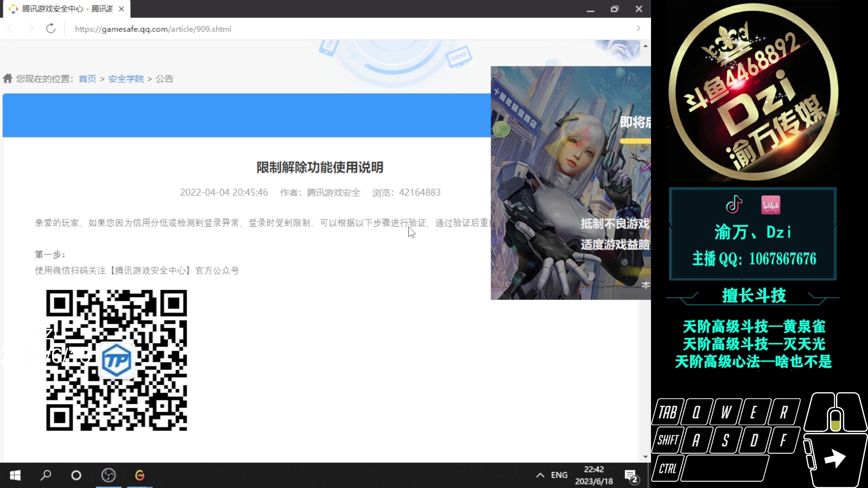Image resolution: width=868 pixels, height=488 pixels.
Task: Click the author text 腾讯游戏安全
Action: tap(333, 192)
